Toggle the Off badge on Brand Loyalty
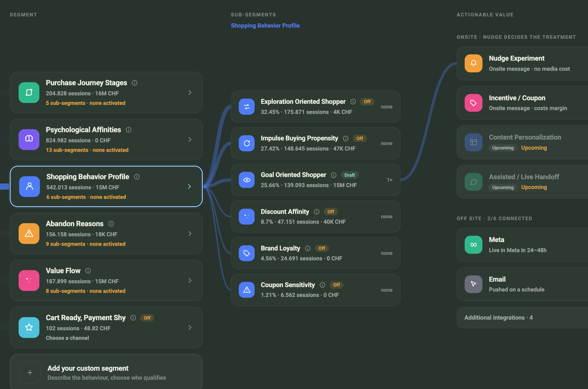The image size is (588, 389). tap(322, 248)
